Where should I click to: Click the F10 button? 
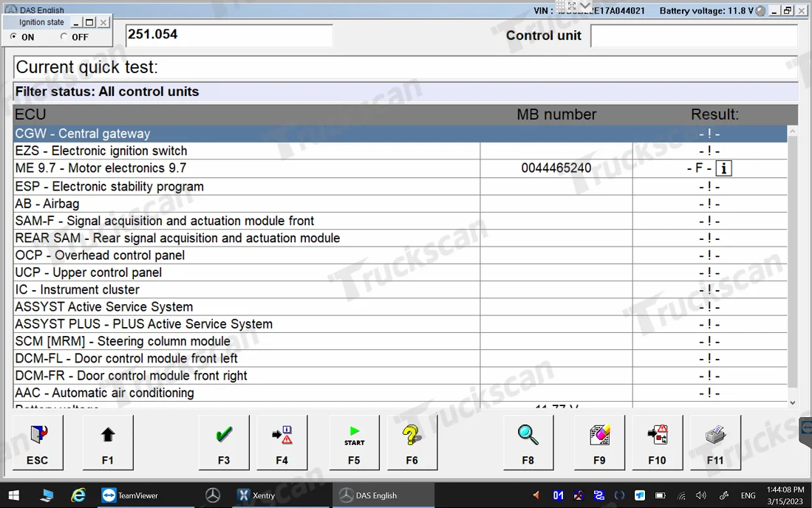(657, 443)
